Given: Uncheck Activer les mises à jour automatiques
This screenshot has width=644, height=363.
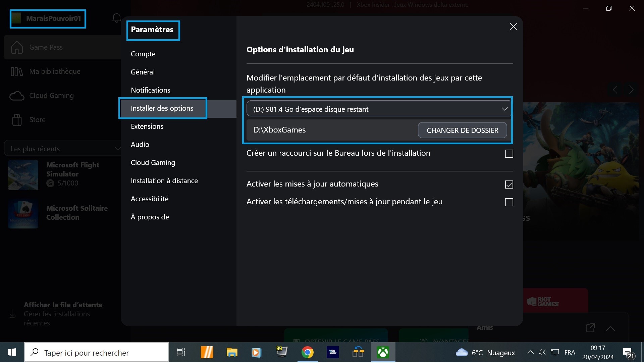Looking at the screenshot, I should pyautogui.click(x=509, y=185).
